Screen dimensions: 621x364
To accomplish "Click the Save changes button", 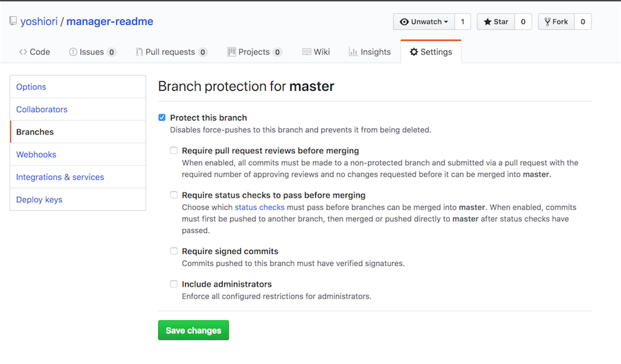I will click(193, 330).
